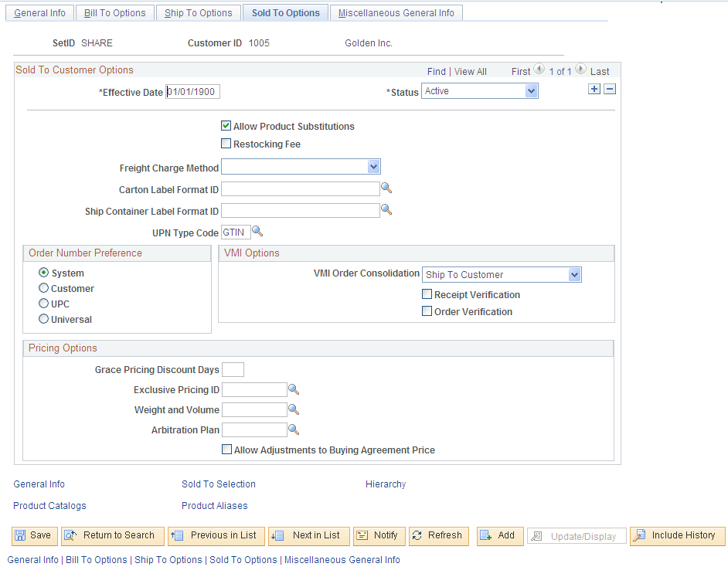728x577 pixels.
Task: Open Arbitration Plan lookup magnifier
Action: click(294, 429)
